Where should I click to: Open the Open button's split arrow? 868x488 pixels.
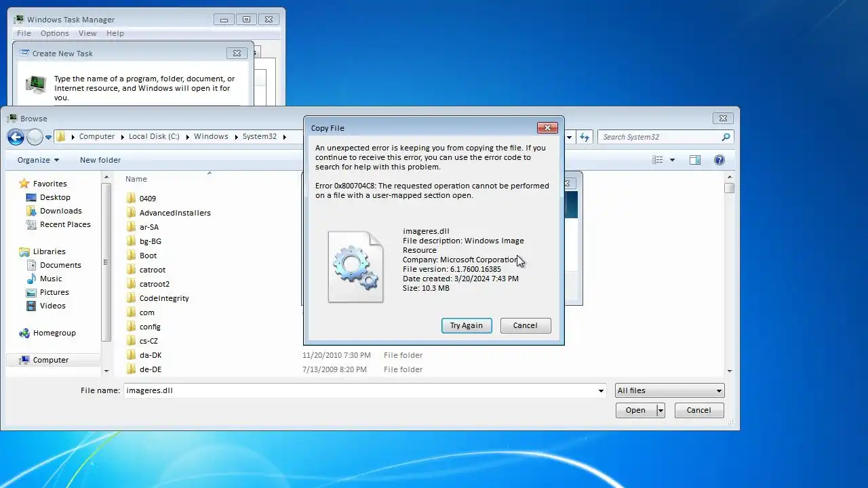(x=660, y=410)
